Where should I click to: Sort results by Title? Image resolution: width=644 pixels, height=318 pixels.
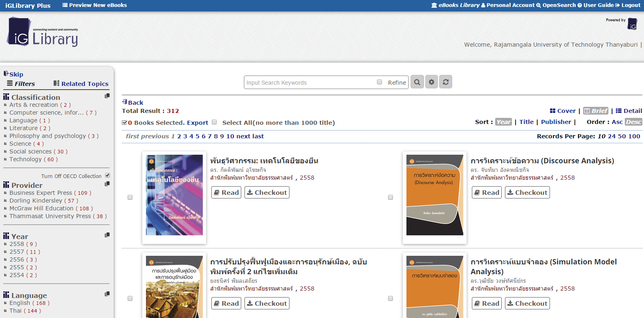527,122
